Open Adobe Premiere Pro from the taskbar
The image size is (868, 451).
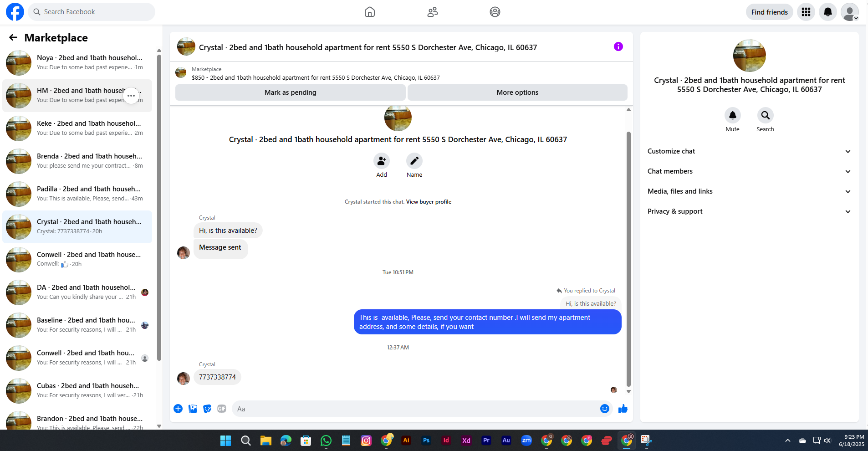[486, 441]
